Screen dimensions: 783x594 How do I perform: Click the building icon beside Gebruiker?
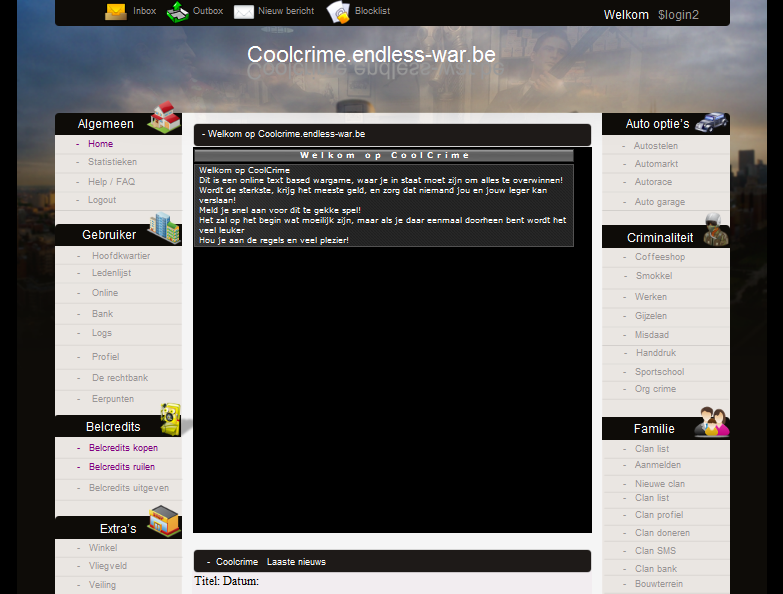[164, 229]
